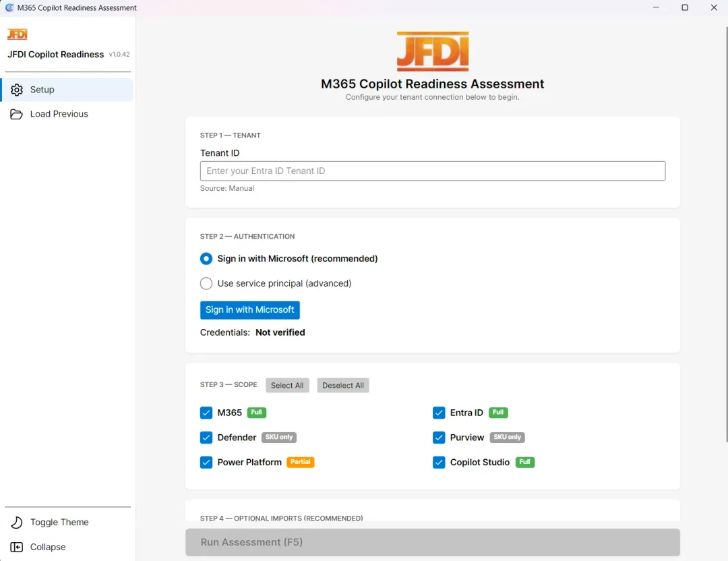Maximize the application window
This screenshot has height=561, width=728.
(685, 7)
